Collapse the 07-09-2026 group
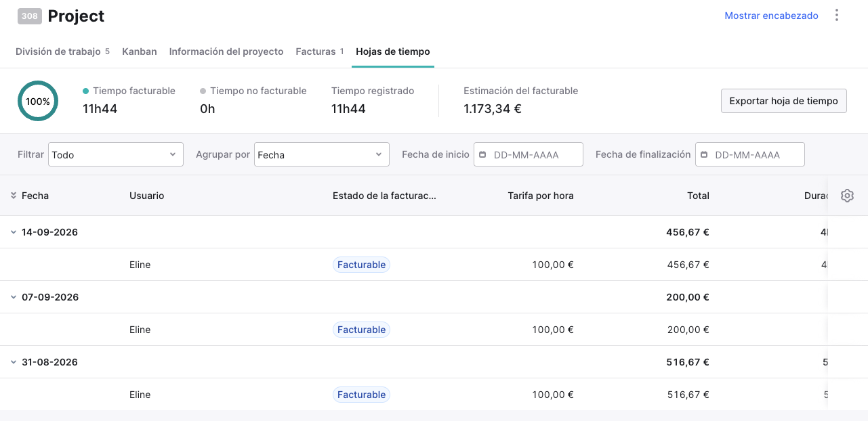868x421 pixels. point(14,297)
